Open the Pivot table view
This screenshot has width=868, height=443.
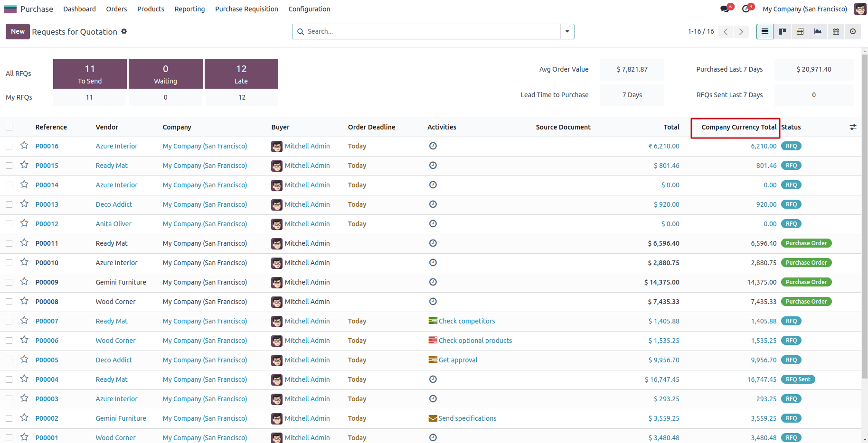[800, 31]
